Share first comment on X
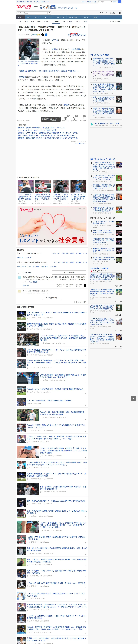This screenshot has width=138, height=644. click(x=85, y=286)
